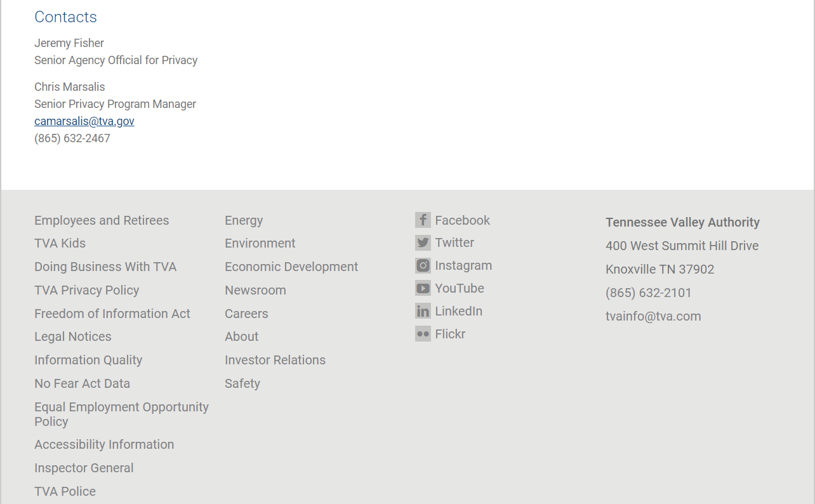Open Freedom of Information Act link

tap(112, 314)
